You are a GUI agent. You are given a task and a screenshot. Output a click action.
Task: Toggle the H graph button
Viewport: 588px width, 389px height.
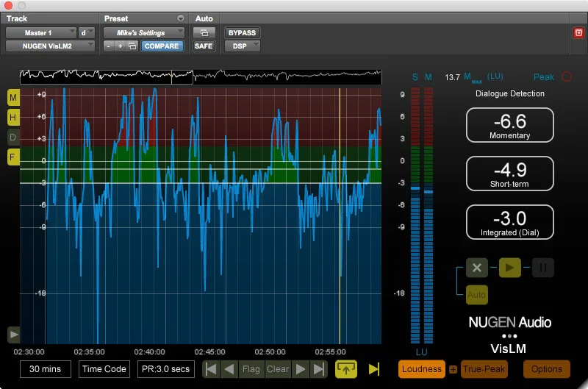[x=13, y=118]
